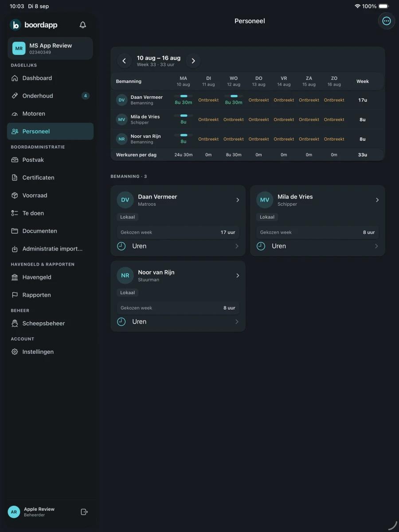This screenshot has width=399, height=532.
Task: Click Gekozen week 17 uur row
Action: click(178, 232)
